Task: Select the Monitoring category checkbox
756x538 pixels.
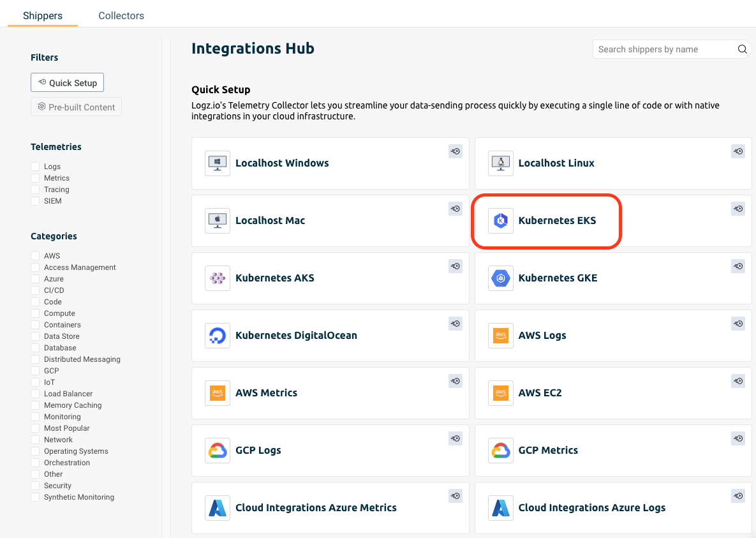Action: 35,417
